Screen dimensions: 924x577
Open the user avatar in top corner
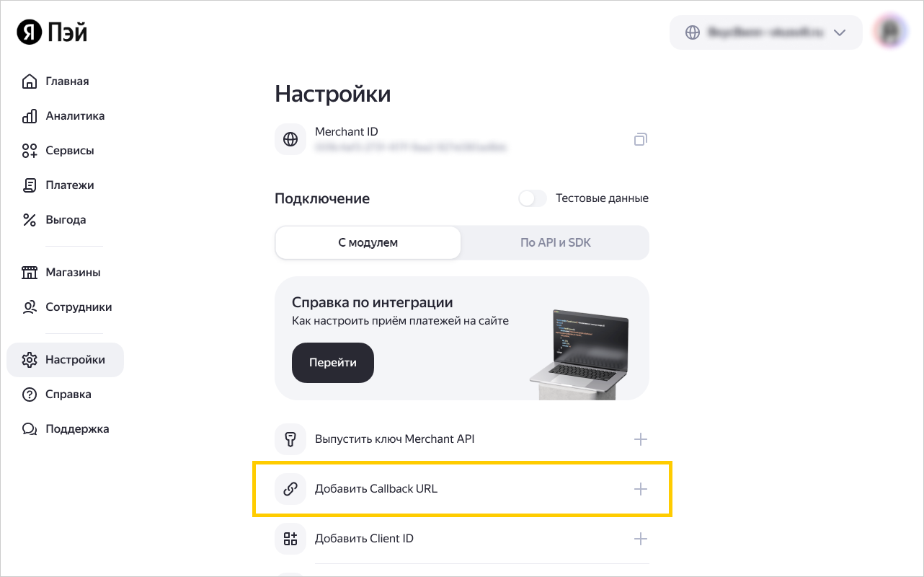point(889,32)
